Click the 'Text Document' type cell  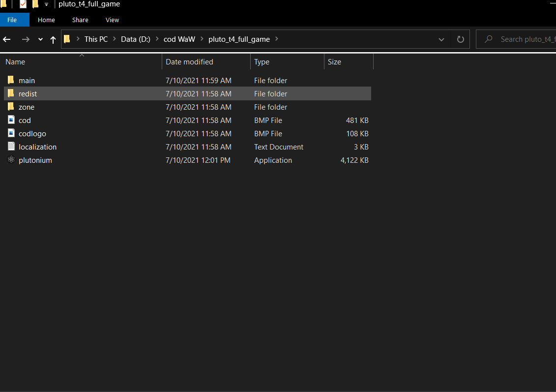tap(279, 147)
